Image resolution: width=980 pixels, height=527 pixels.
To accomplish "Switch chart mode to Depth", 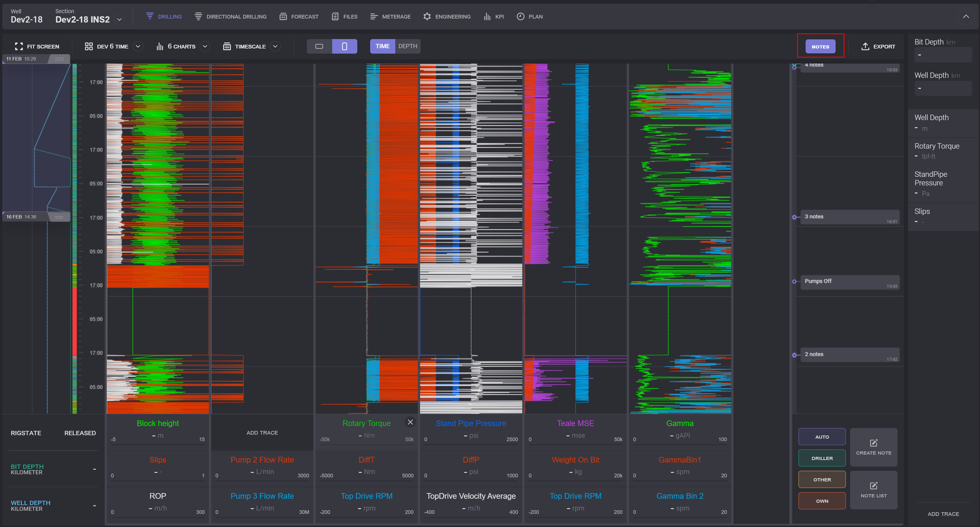I will (408, 46).
